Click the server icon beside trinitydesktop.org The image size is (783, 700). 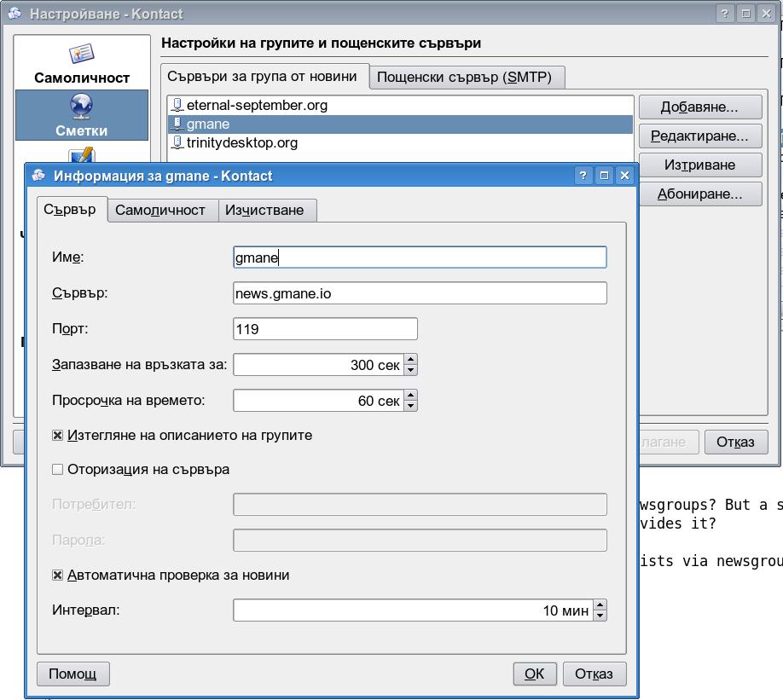(177, 142)
